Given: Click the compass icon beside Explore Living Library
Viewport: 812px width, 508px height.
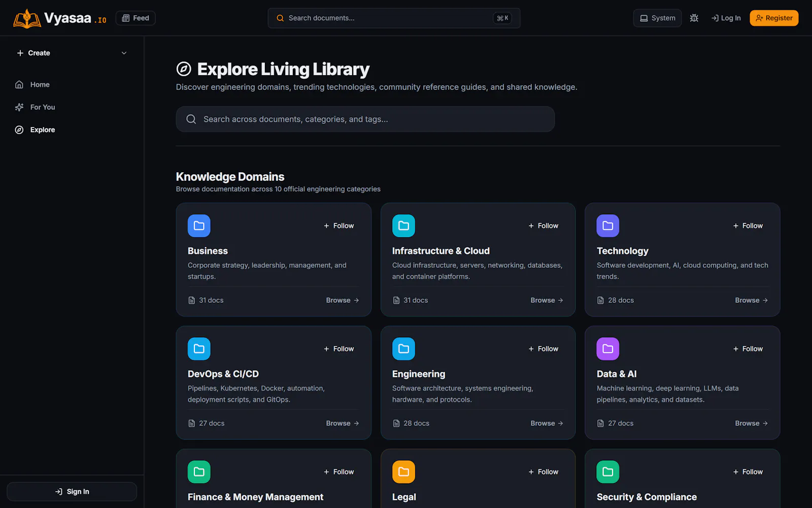Looking at the screenshot, I should pyautogui.click(x=184, y=69).
